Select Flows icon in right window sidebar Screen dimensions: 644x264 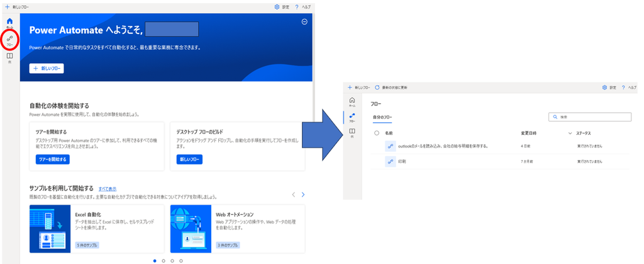(x=352, y=117)
